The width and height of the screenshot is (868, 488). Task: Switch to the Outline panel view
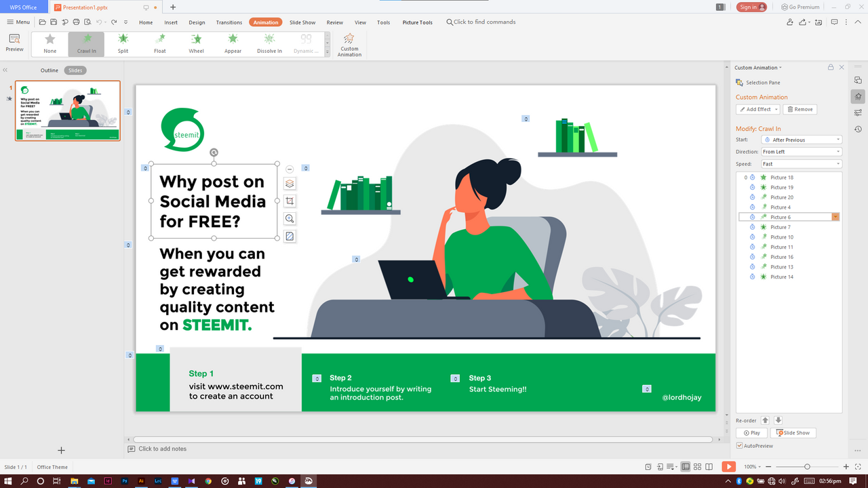click(x=49, y=70)
